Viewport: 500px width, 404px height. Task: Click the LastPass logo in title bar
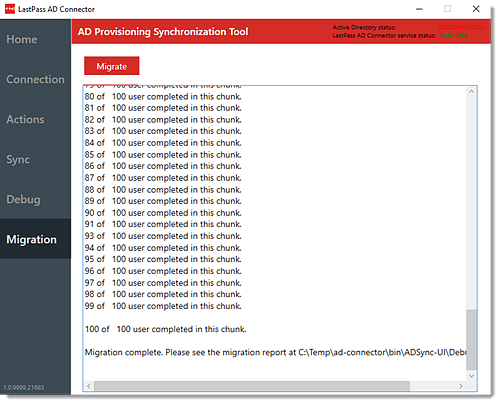(x=10, y=9)
